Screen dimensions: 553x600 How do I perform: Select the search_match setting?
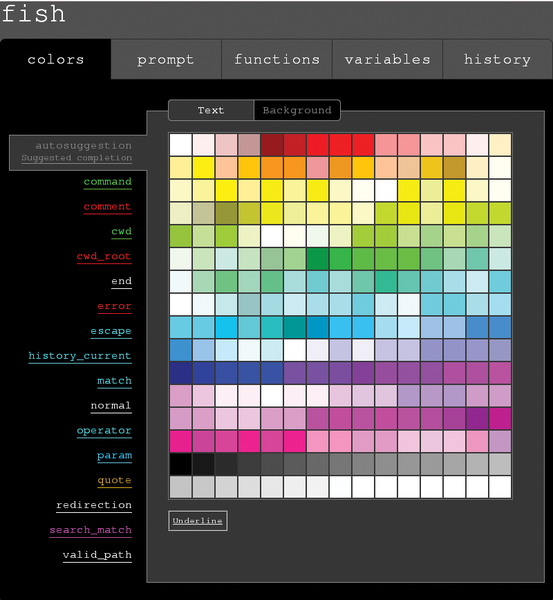[x=91, y=530]
